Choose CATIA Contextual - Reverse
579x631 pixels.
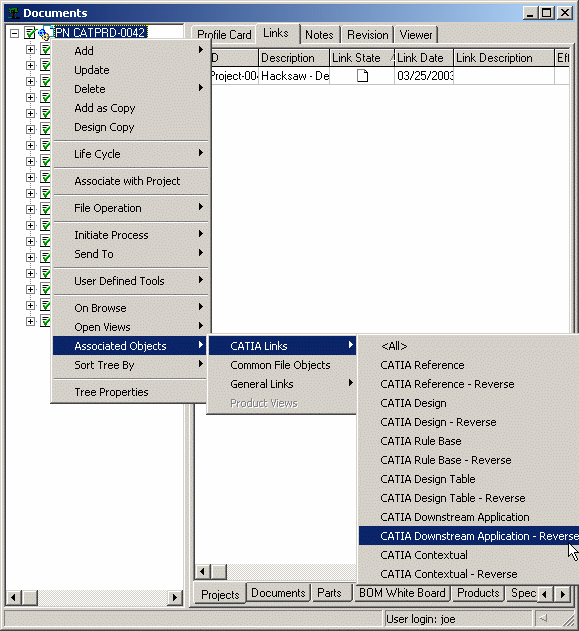[x=468, y=574]
